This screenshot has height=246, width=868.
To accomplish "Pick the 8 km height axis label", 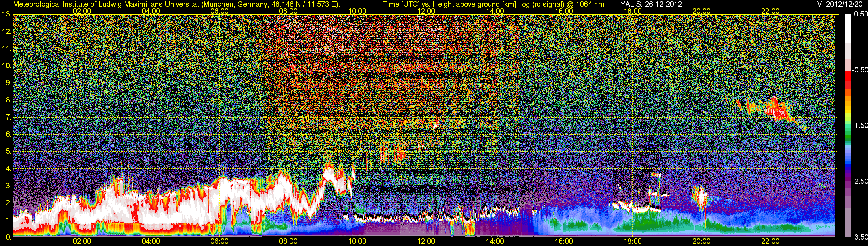I will tap(8, 100).
